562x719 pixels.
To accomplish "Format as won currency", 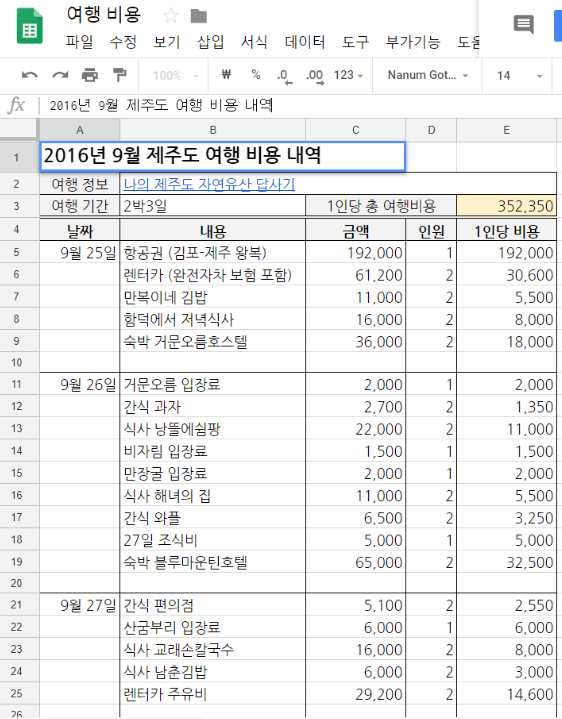I will tap(226, 75).
